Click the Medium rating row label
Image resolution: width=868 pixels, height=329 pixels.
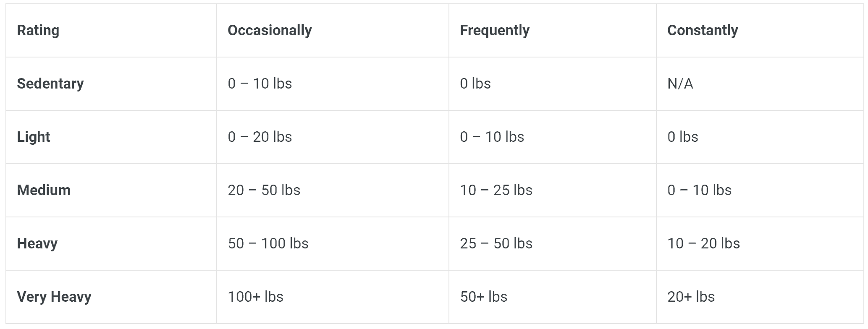44,190
